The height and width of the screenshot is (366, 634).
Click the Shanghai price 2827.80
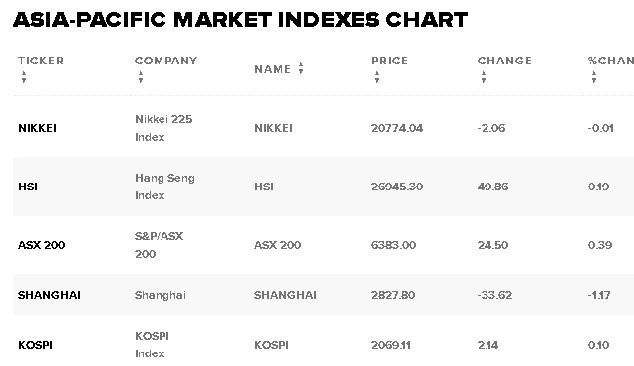click(x=393, y=295)
